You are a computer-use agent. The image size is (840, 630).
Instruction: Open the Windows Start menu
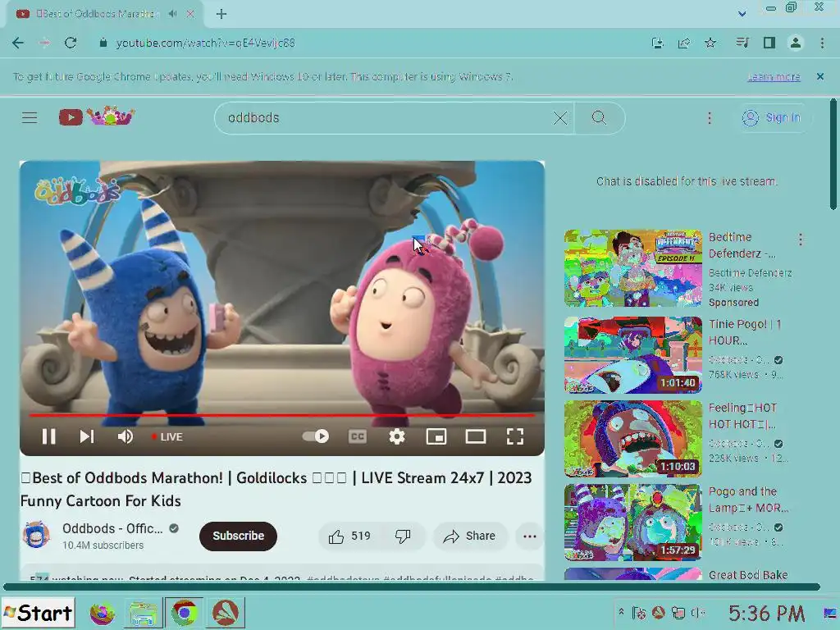pos(38,613)
